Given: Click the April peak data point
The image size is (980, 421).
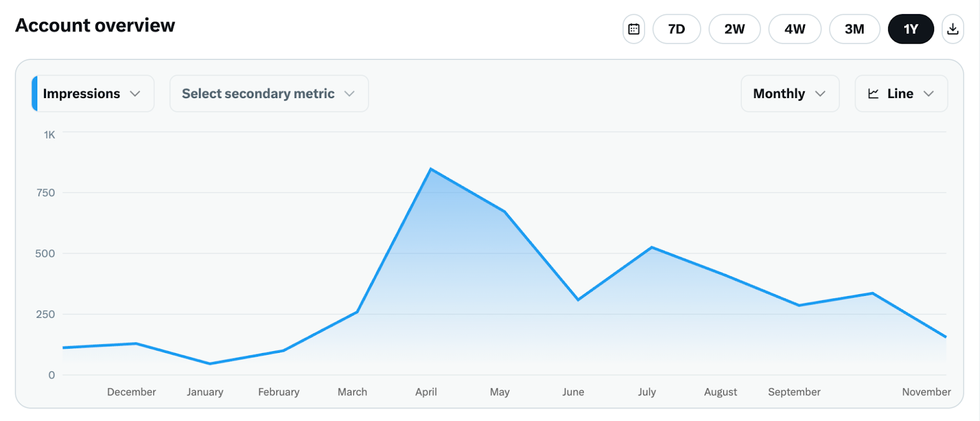Looking at the screenshot, I should (431, 169).
